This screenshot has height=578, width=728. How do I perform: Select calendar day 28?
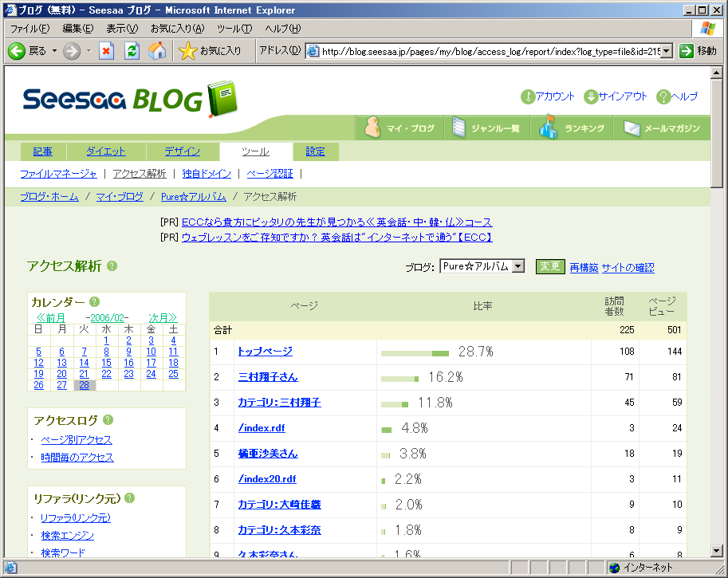(84, 385)
